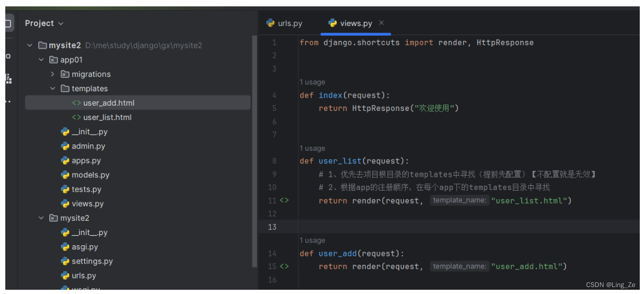Open the more tool windows ellipsis icon
This screenshot has height=294, width=644.
pyautogui.click(x=8, y=101)
